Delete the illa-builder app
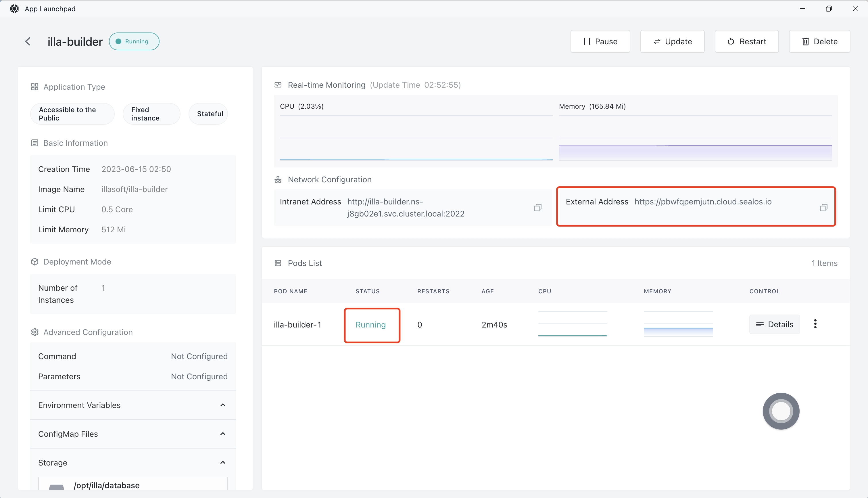The image size is (868, 498). pos(819,41)
